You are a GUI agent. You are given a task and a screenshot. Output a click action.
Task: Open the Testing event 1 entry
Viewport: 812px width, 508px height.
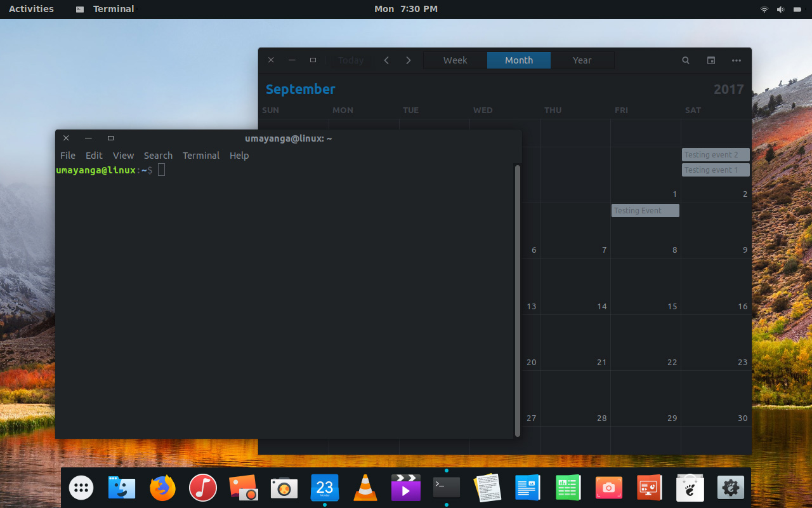(x=716, y=170)
